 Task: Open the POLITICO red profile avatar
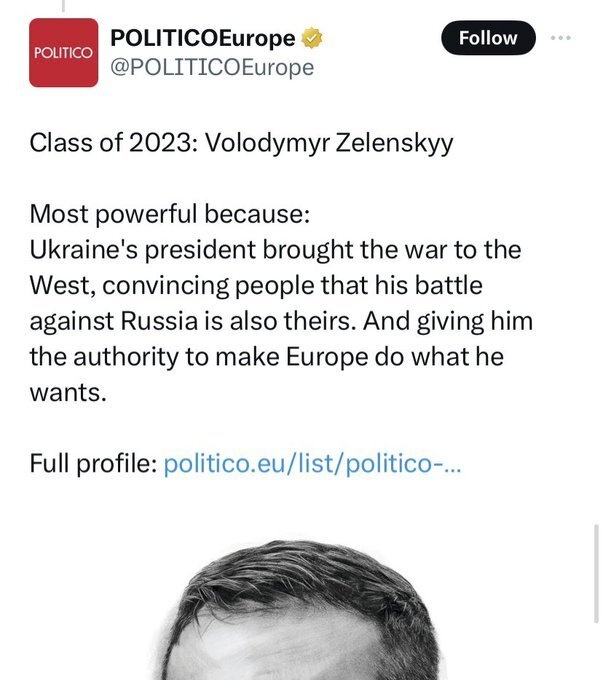tap(63, 52)
